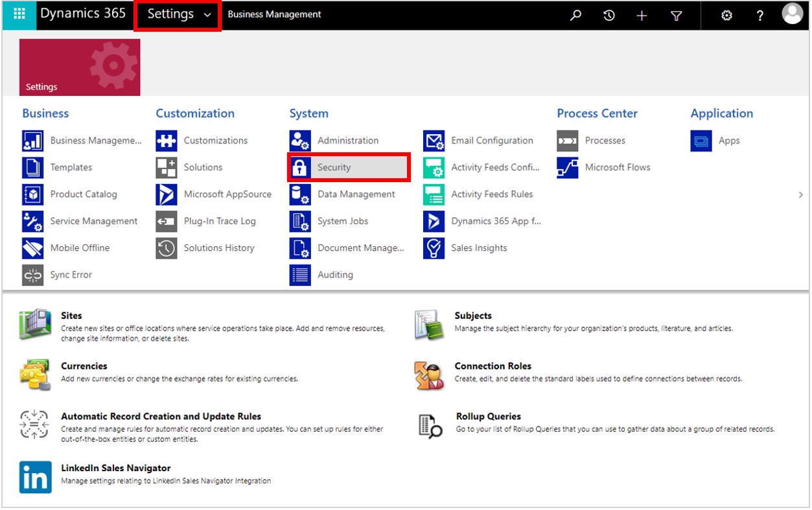This screenshot has height=510, width=812.
Task: Click the Dynamics 365 title
Action: [83, 14]
